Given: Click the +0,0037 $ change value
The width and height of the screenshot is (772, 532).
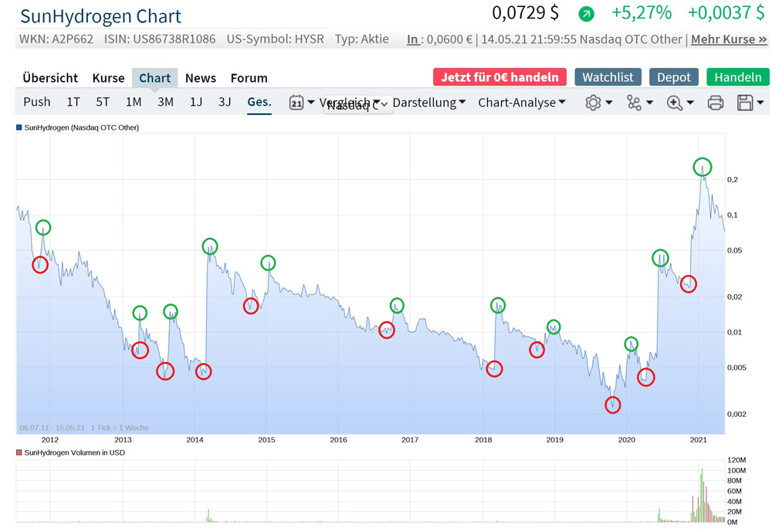Looking at the screenshot, I should pyautogui.click(x=726, y=13).
